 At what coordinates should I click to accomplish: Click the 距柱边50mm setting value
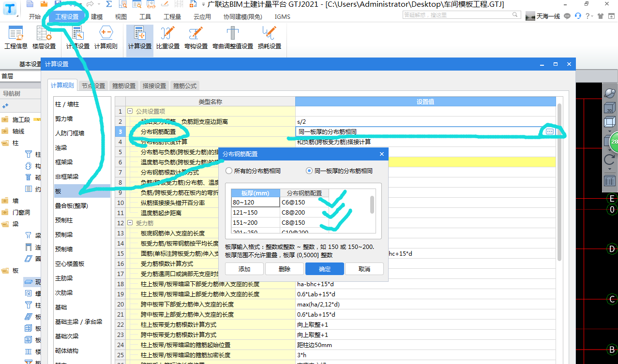(315, 345)
